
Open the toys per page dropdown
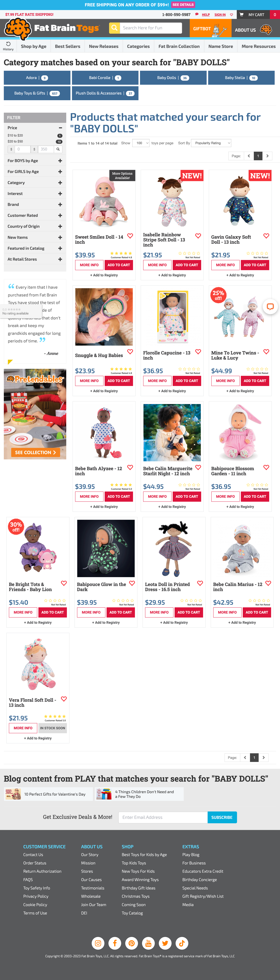141,143
